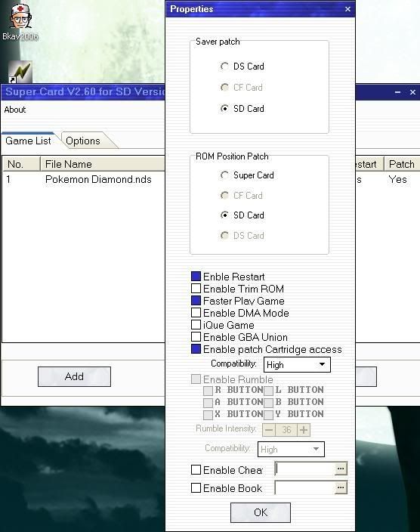
Task: Enable the Enable Book checkbox
Action: [x=196, y=488]
